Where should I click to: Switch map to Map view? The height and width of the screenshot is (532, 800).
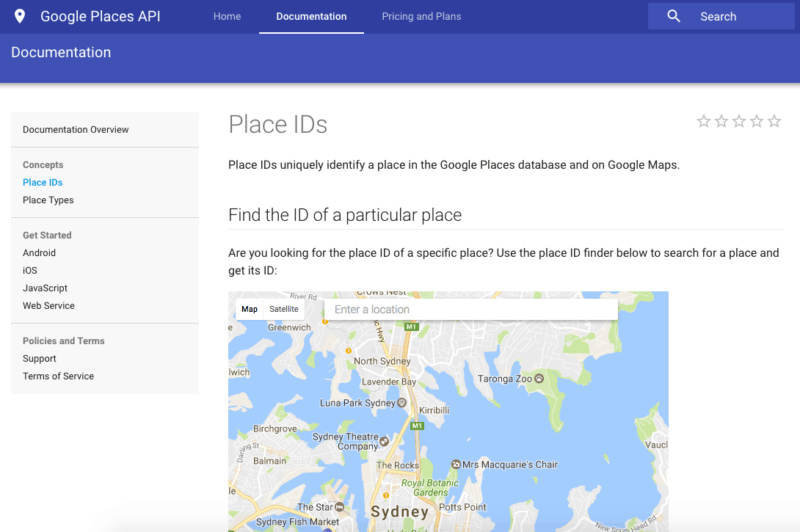coord(250,309)
